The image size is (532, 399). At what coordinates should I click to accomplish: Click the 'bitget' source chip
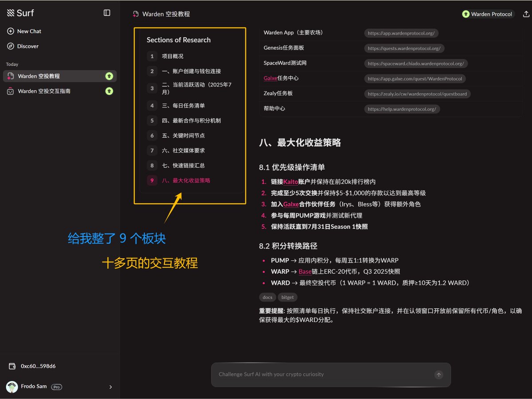tap(287, 297)
